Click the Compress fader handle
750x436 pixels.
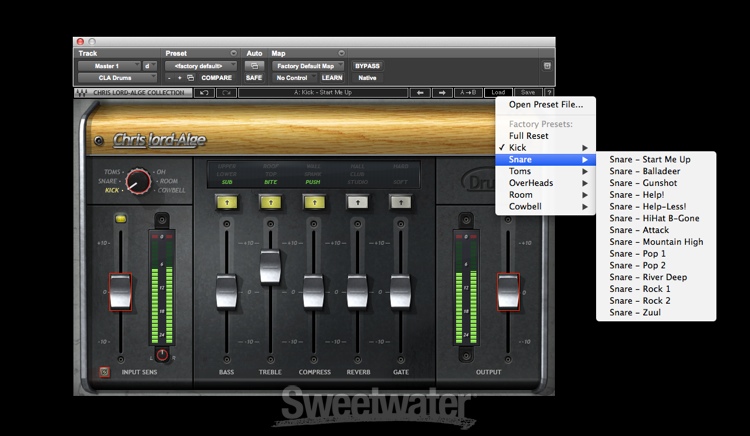click(x=314, y=292)
